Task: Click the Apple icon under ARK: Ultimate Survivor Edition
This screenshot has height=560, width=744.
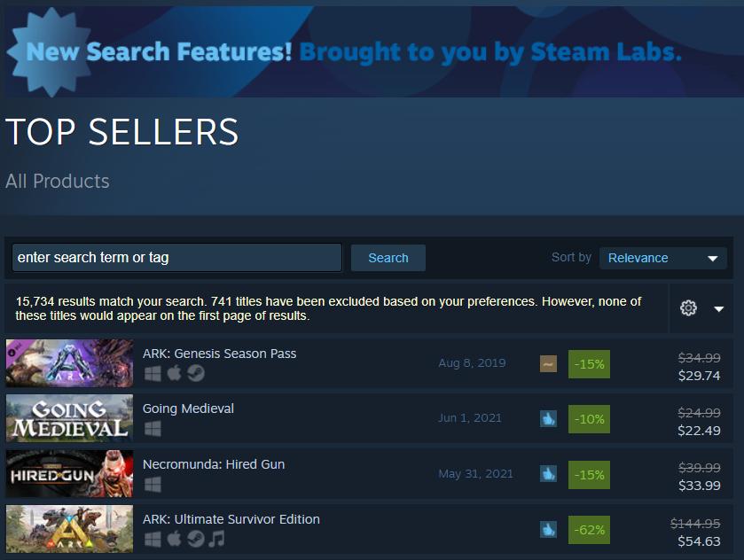Action: (174, 539)
